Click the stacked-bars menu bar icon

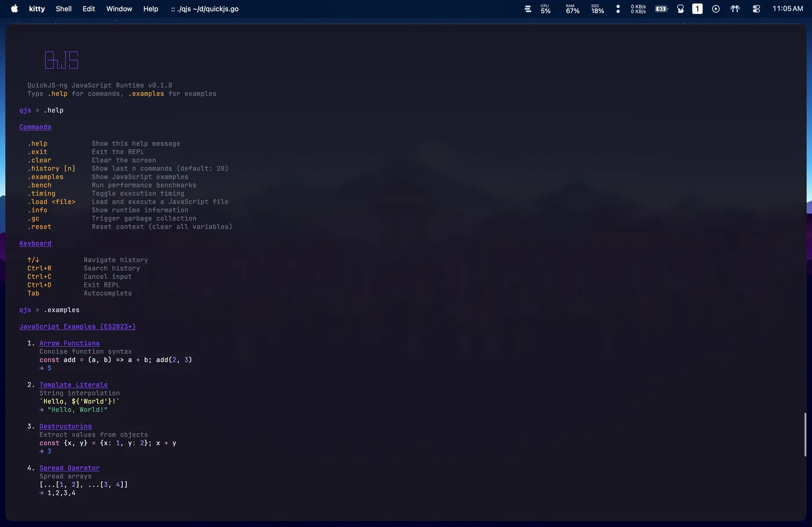[x=528, y=9]
